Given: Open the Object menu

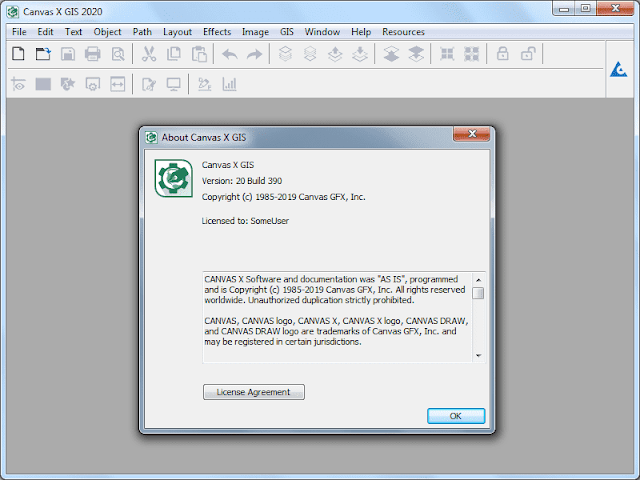Looking at the screenshot, I should coord(107,32).
